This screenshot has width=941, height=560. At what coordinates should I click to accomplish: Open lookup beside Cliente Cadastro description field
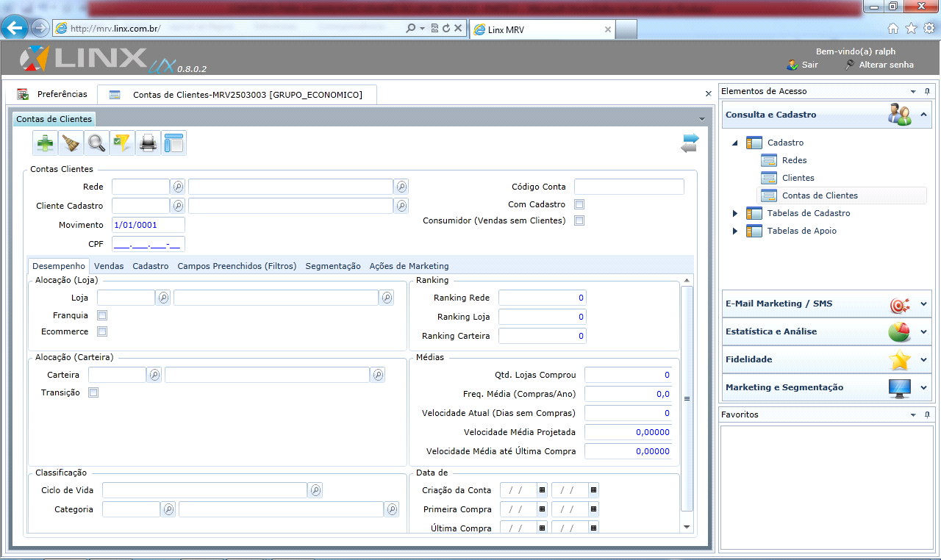coord(401,206)
